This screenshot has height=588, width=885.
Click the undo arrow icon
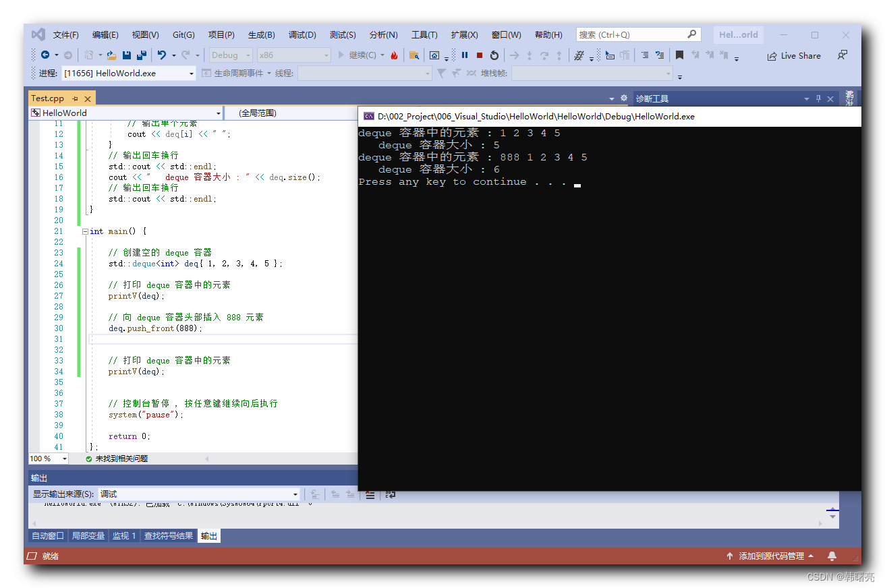click(162, 55)
